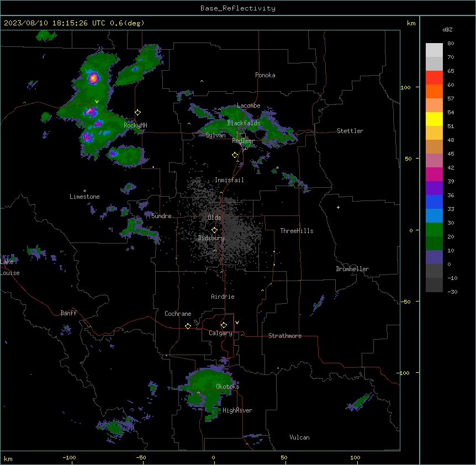Screen dimensions: 476x465
Task: Click the bright green swatch in dBZ legend
Action: [434, 230]
